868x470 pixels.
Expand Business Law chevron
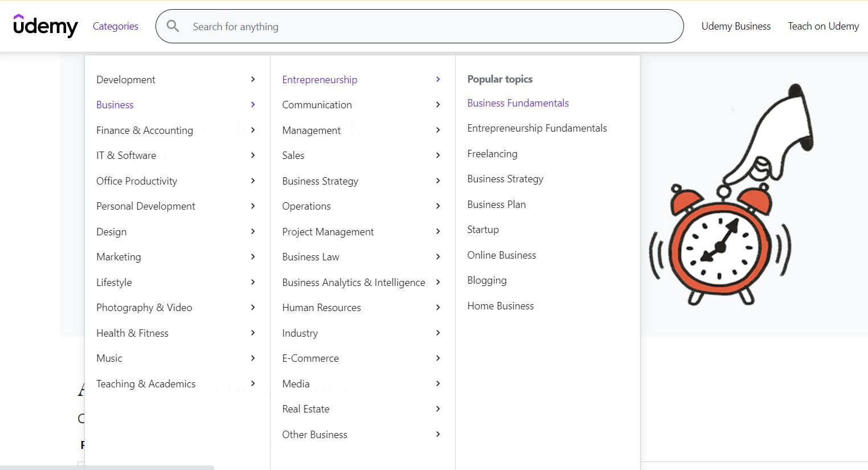[438, 256]
